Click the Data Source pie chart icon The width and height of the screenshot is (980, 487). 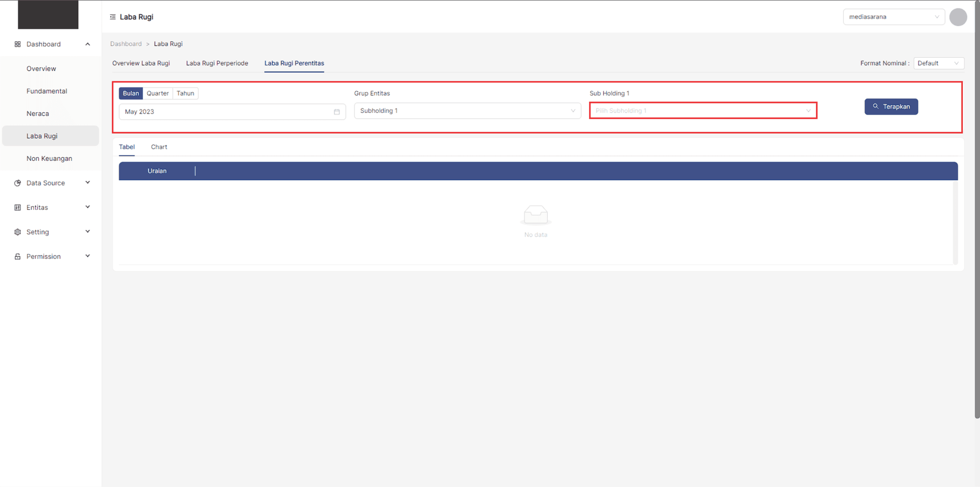pyautogui.click(x=18, y=183)
